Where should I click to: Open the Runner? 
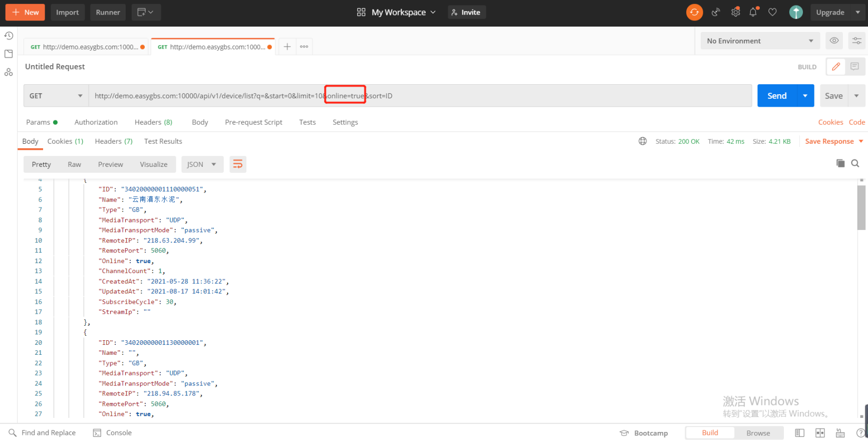pos(108,12)
